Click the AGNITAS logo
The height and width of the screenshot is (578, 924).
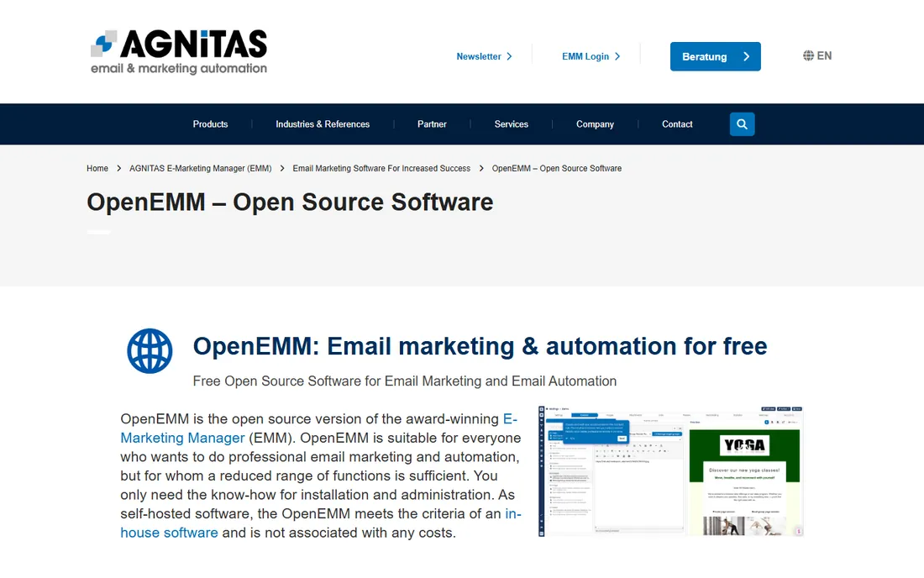coord(179,52)
